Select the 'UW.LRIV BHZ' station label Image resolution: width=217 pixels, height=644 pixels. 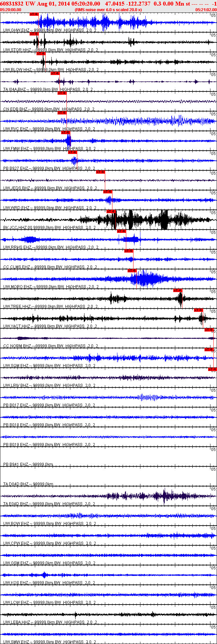tap(16, 385)
